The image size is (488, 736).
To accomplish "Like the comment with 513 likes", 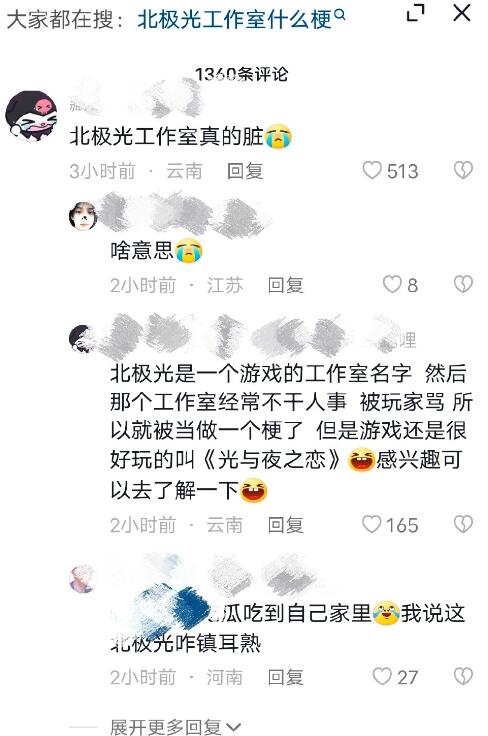I will click(x=372, y=170).
